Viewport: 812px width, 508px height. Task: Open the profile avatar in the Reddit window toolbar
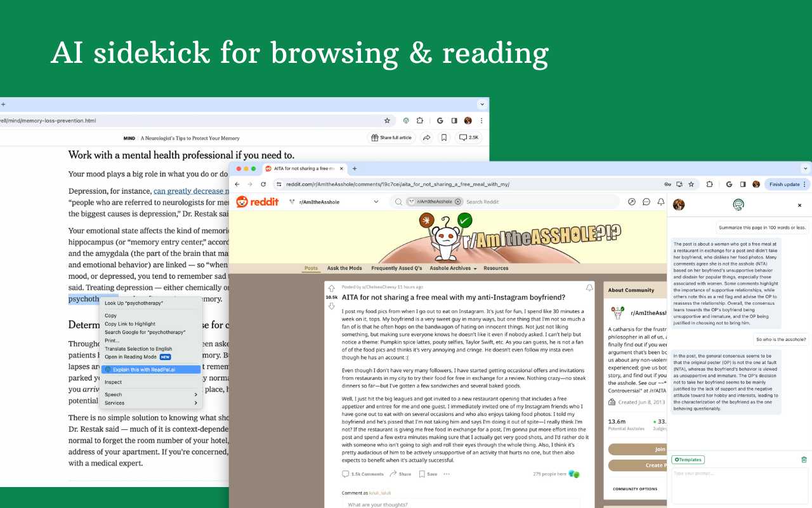click(x=756, y=184)
